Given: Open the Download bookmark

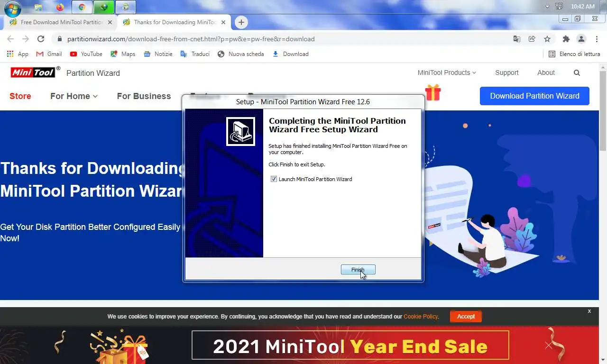Looking at the screenshot, I should tap(290, 54).
